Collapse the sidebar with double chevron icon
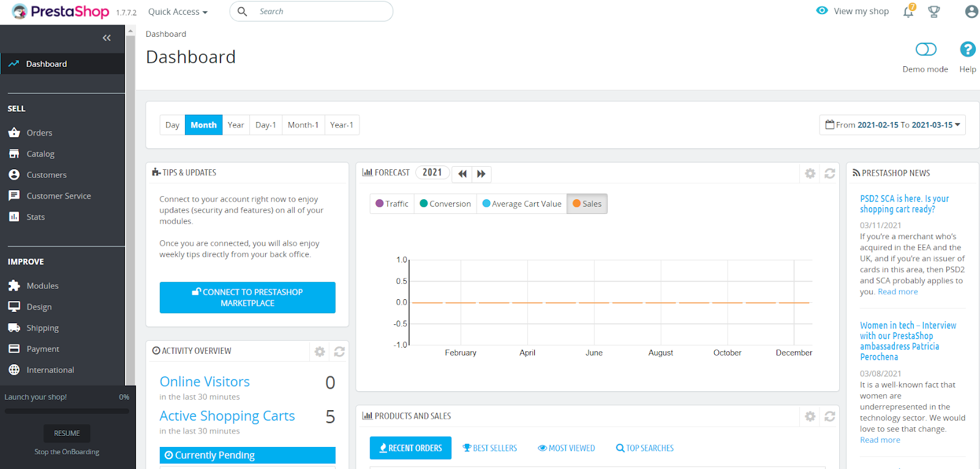Image resolution: width=980 pixels, height=469 pixels. click(x=107, y=38)
